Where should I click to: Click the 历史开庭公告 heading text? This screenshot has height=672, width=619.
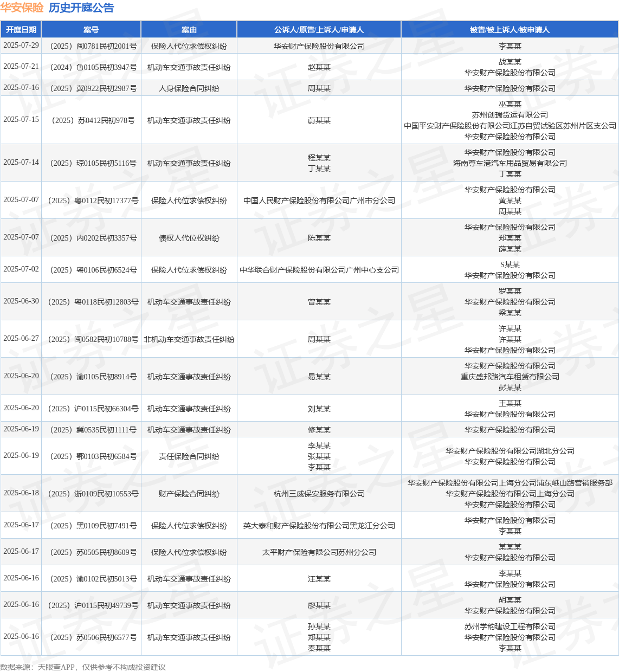pos(81,8)
